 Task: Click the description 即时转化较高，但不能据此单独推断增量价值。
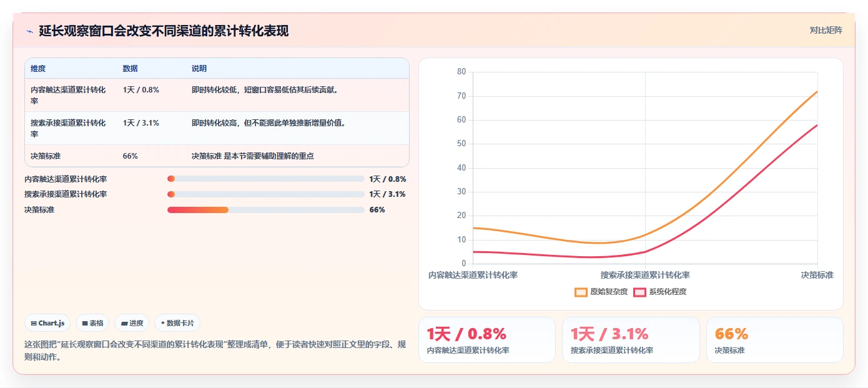(x=269, y=123)
